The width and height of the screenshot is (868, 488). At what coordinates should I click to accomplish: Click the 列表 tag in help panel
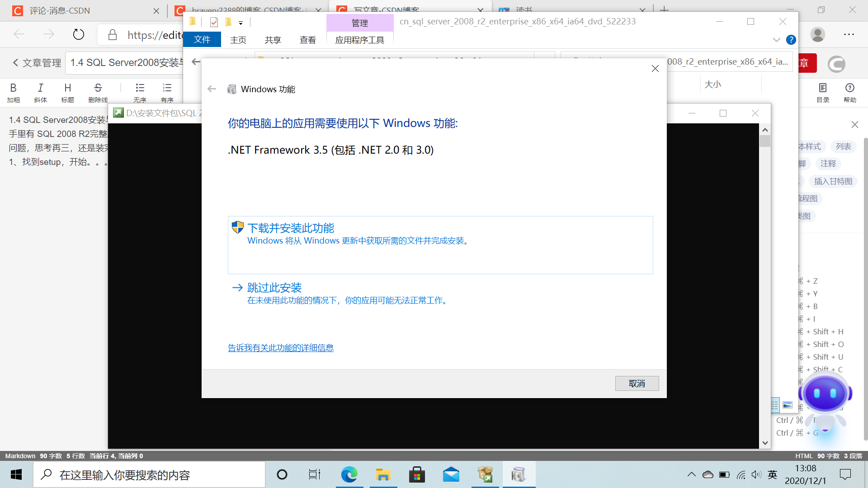coord(843,146)
